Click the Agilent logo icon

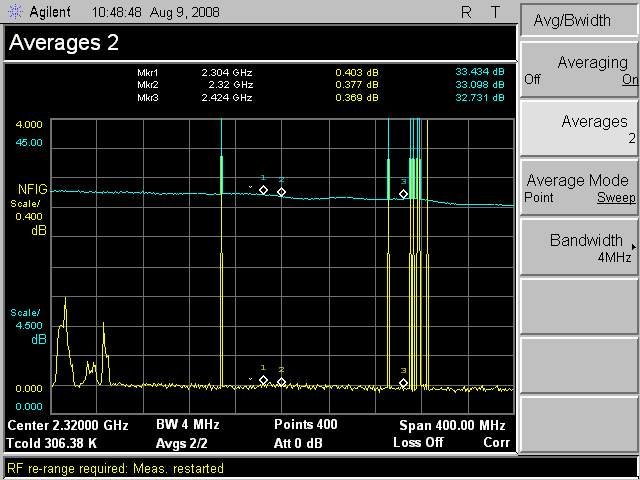[x=15, y=12]
